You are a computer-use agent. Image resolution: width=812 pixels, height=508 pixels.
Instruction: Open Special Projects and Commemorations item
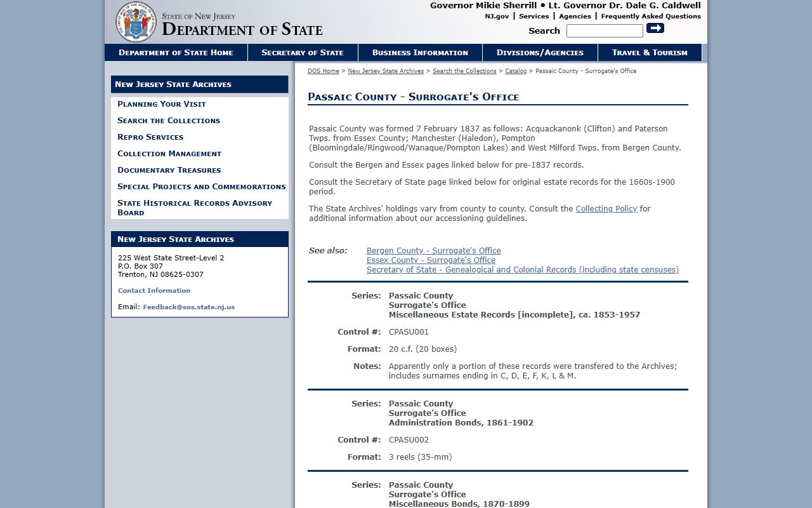tap(202, 187)
